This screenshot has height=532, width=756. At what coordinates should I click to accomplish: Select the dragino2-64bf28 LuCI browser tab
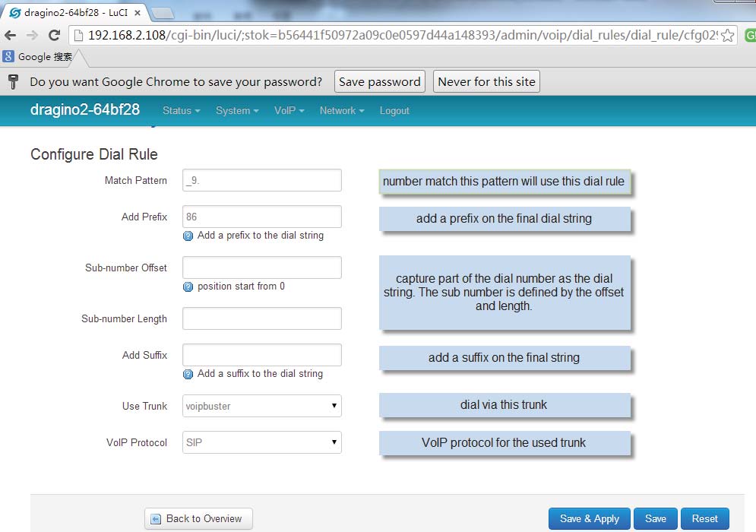[75, 13]
